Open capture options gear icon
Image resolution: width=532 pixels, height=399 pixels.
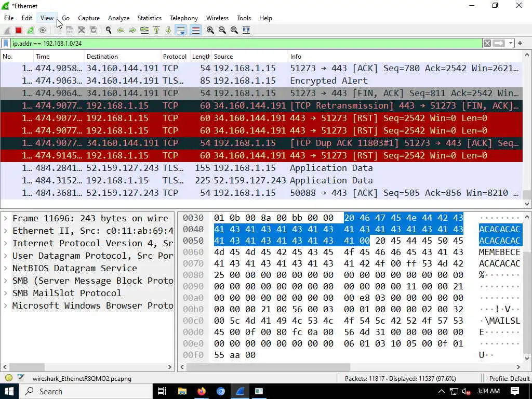tap(43, 30)
